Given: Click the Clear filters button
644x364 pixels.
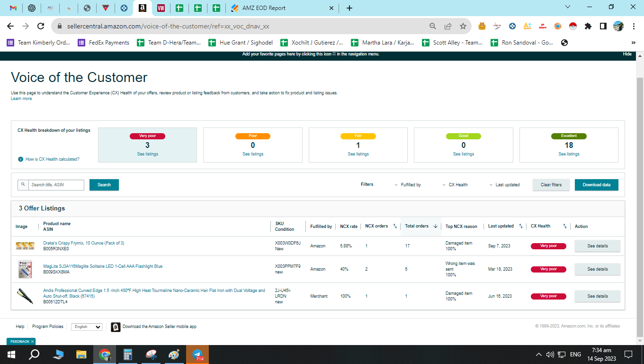Looking at the screenshot, I should [551, 185].
